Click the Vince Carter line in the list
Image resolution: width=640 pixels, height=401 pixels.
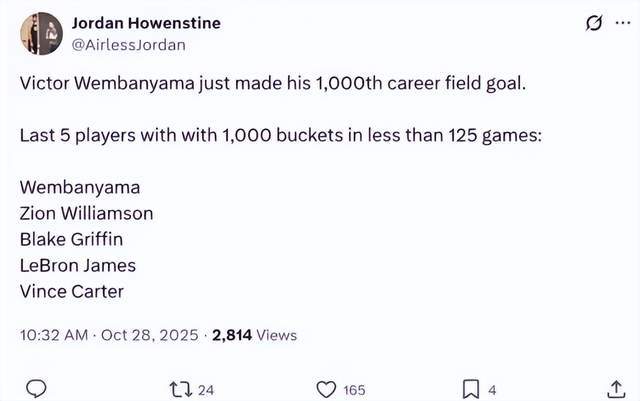coord(71,291)
